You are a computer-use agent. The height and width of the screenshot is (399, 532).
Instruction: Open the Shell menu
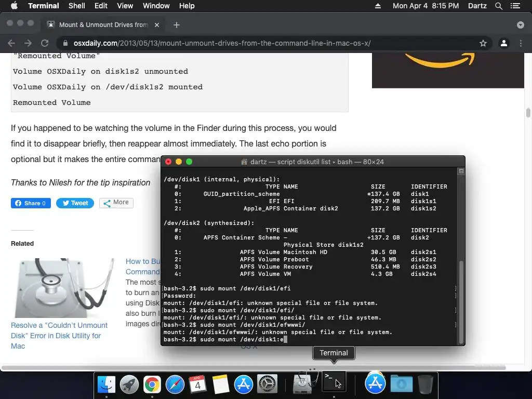point(77,6)
